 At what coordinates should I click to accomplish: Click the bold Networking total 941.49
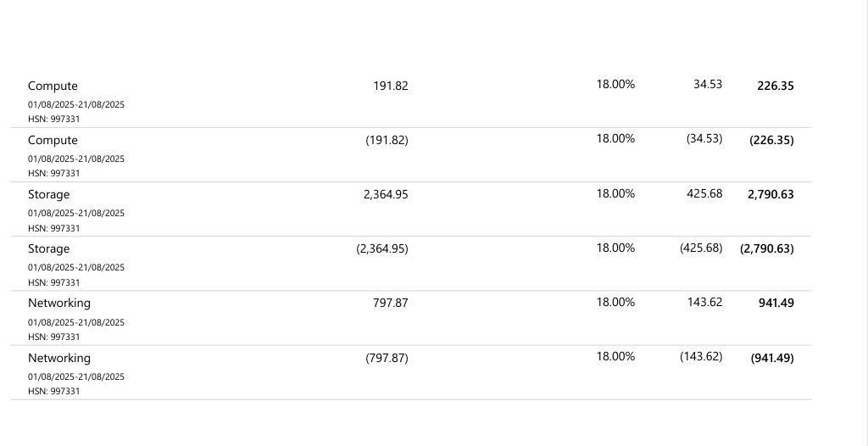click(776, 303)
